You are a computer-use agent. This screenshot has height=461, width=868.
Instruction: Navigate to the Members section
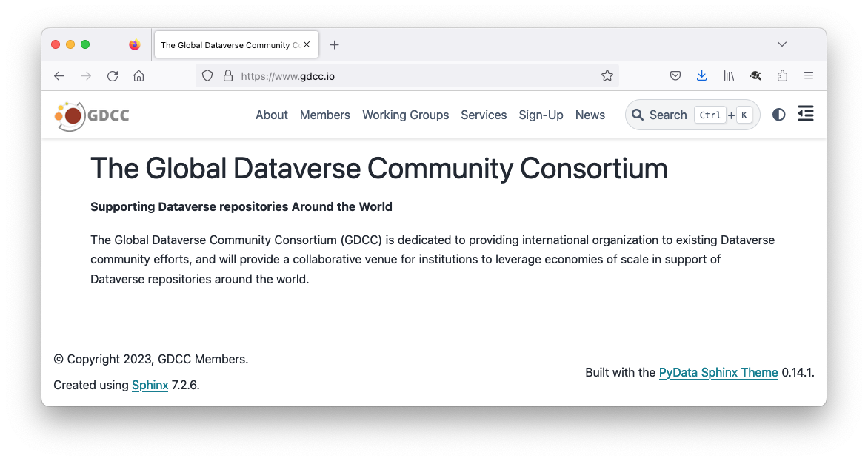click(x=324, y=115)
